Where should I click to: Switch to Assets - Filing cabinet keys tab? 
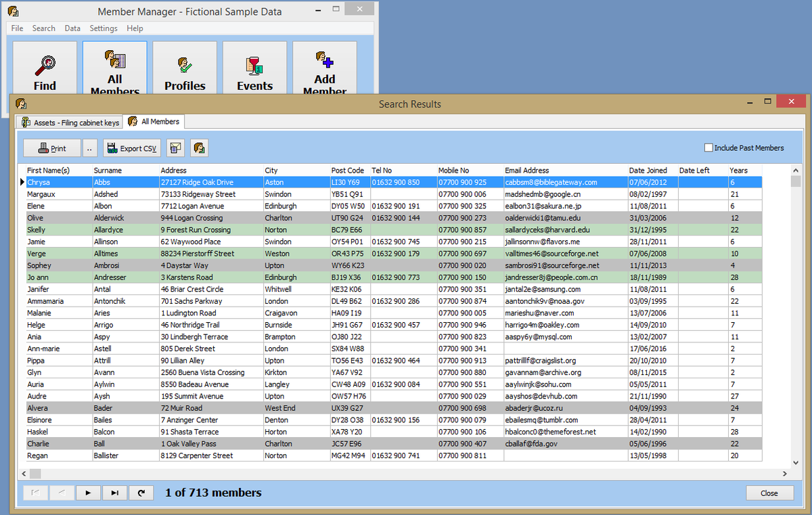pos(70,122)
